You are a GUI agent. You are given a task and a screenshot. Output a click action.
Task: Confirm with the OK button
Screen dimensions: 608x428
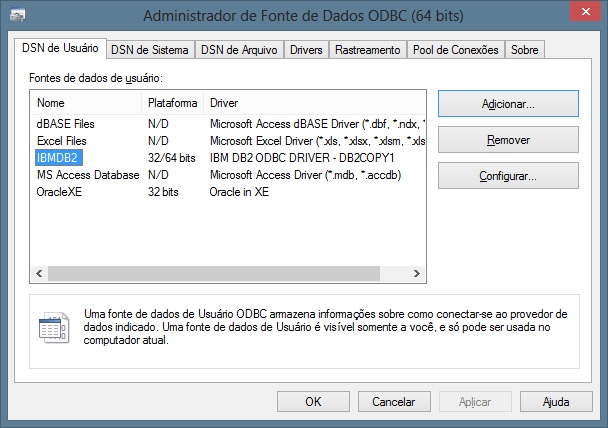pos(313,401)
